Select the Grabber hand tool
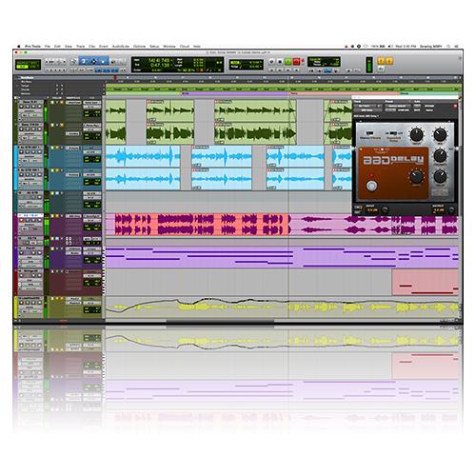Viewport: 476px width, 476px height. tap(103, 61)
